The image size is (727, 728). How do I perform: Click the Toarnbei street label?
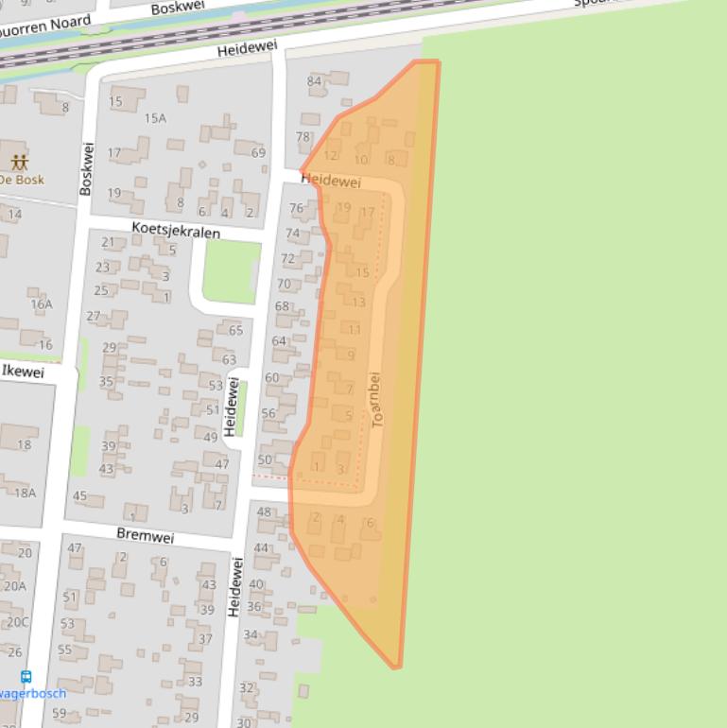[x=377, y=398]
